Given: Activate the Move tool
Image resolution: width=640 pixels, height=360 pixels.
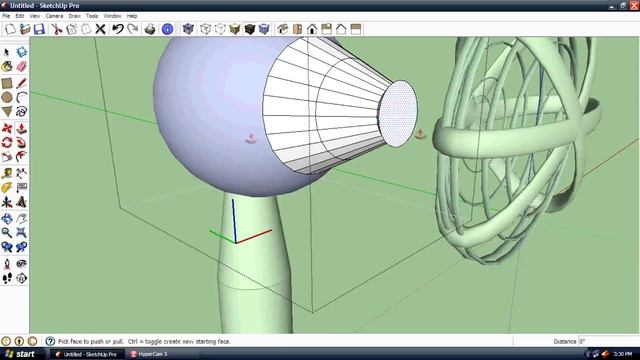Looking at the screenshot, I should (x=7, y=128).
